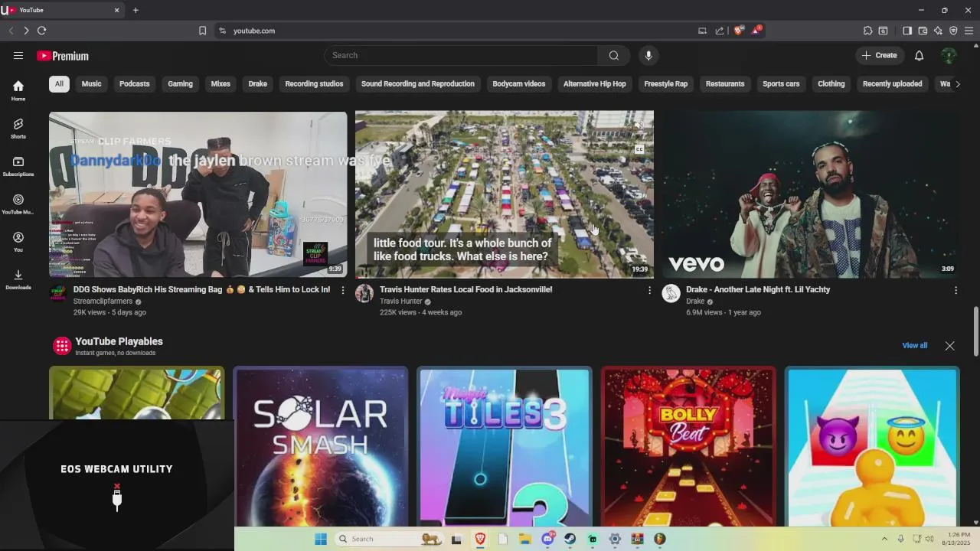The image size is (980, 551).
Task: Open YouTube Music from the sidebar
Action: tap(18, 204)
